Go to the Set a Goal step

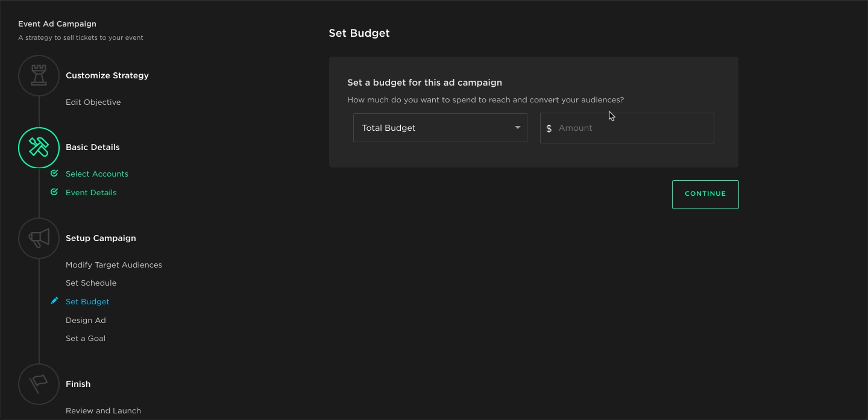click(86, 339)
